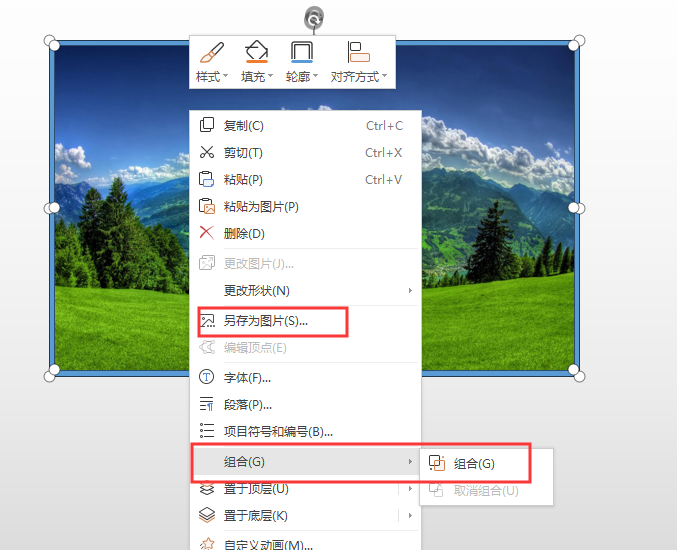Screen dimensions: 677x550
Task: Select 删除(D) menu entry
Action: click(x=305, y=233)
